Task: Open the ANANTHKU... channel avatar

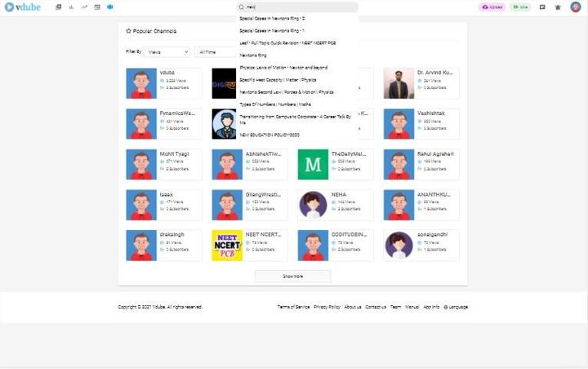Action: 399,205
